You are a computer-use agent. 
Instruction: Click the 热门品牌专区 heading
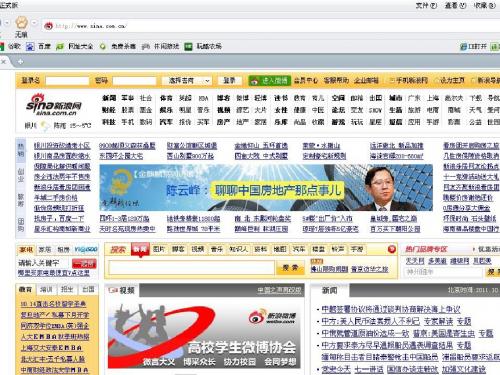(x=426, y=249)
